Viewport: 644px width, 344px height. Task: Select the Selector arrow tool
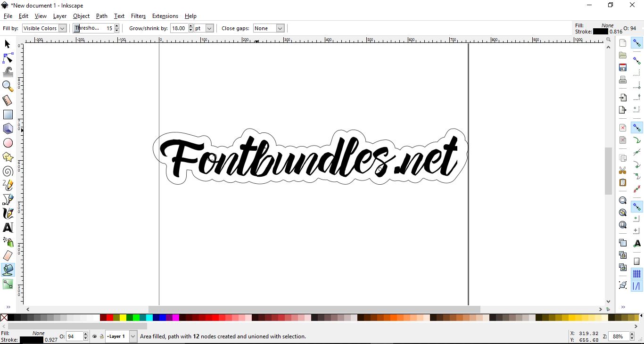pos(7,44)
